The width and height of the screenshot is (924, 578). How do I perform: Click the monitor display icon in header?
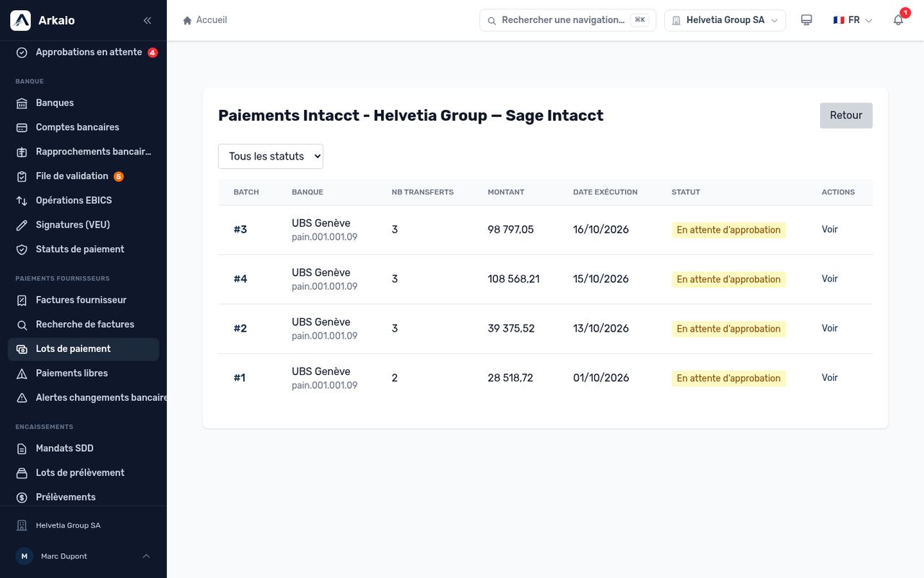pos(806,20)
